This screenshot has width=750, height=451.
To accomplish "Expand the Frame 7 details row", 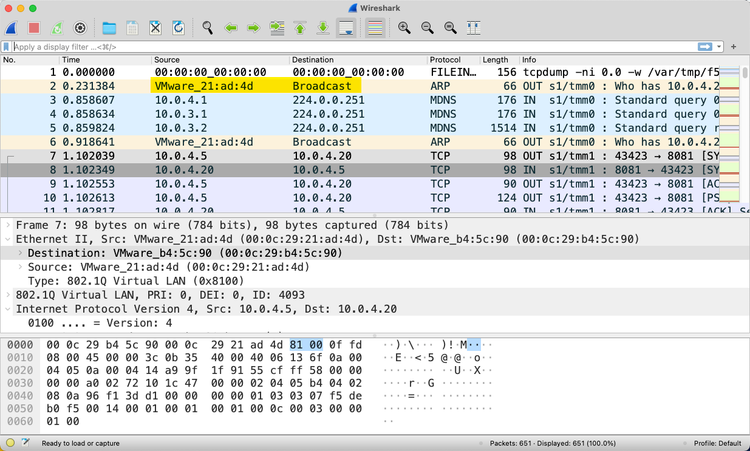I will coord(9,225).
